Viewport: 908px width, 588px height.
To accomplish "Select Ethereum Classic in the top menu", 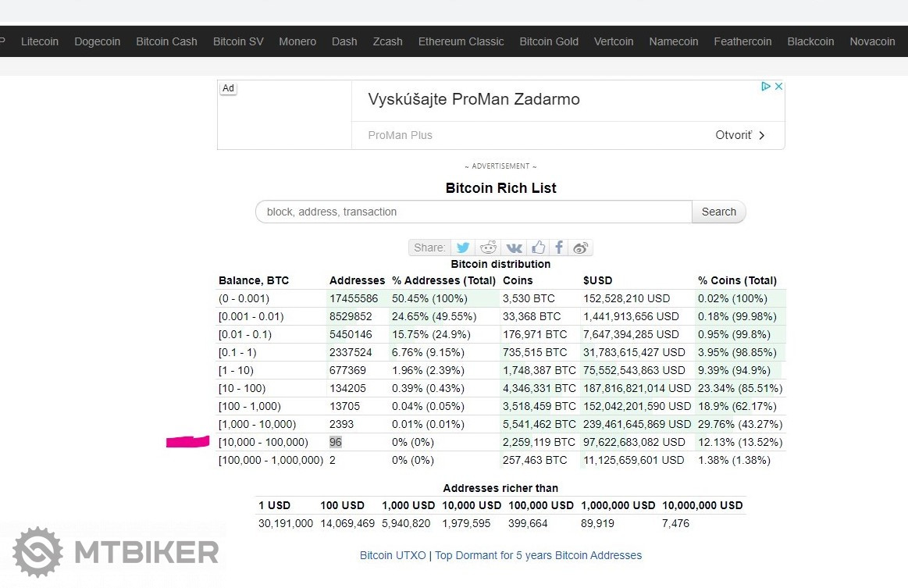I will pyautogui.click(x=461, y=41).
